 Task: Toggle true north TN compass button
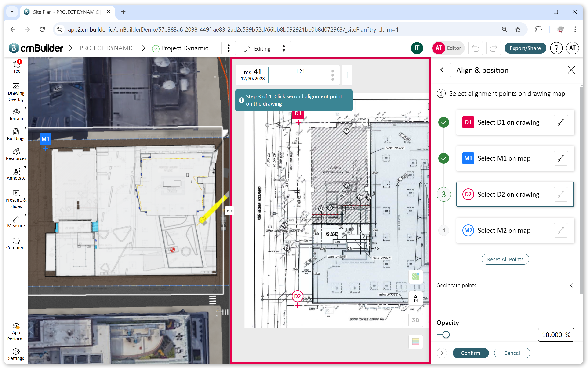click(x=415, y=298)
